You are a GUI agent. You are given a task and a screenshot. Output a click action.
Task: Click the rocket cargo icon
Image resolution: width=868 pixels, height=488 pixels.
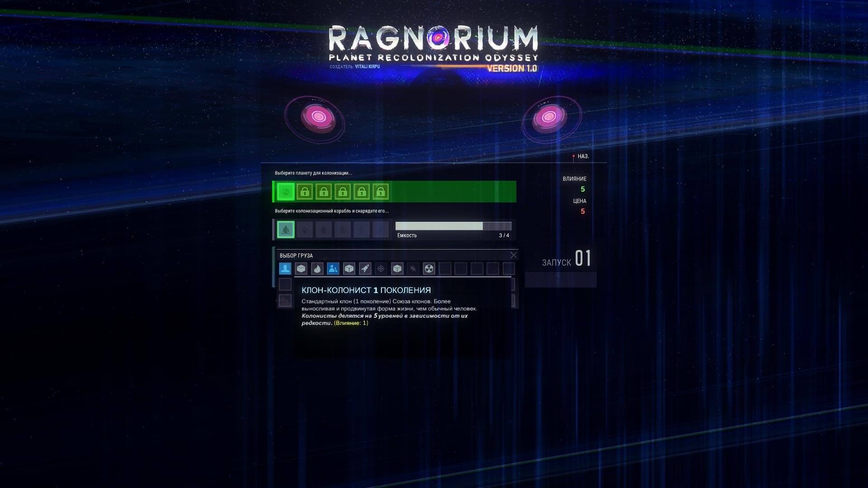pyautogui.click(x=365, y=269)
